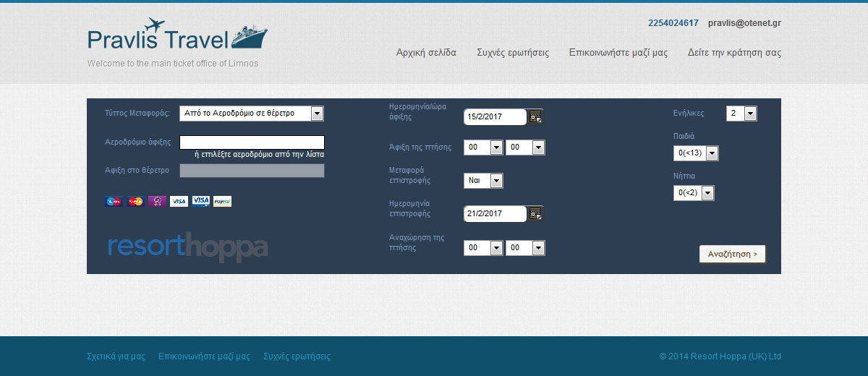Click the white Visa card icon
Image resolution: width=868 pixels, height=376 pixels.
click(x=179, y=201)
